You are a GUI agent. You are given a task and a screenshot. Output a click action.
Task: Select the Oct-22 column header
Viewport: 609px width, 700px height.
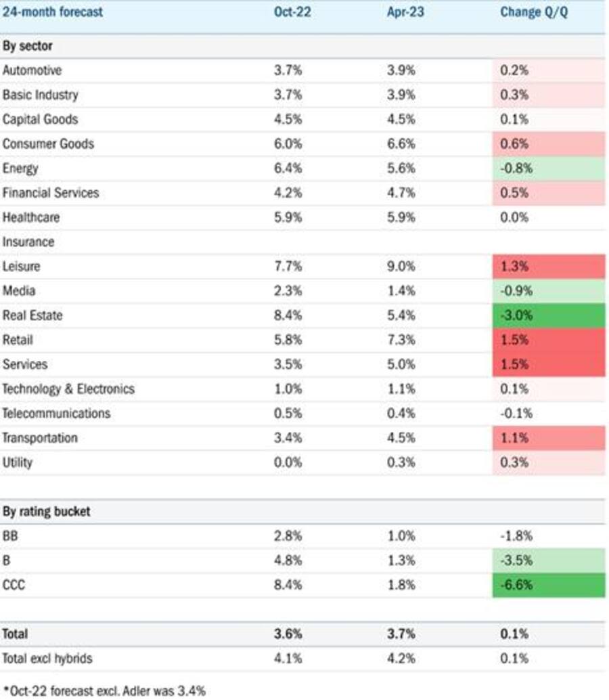tap(292, 12)
